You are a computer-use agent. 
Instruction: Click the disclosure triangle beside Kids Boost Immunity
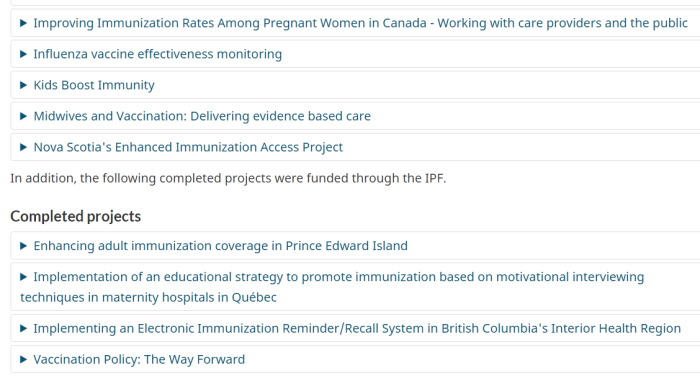pos(24,85)
